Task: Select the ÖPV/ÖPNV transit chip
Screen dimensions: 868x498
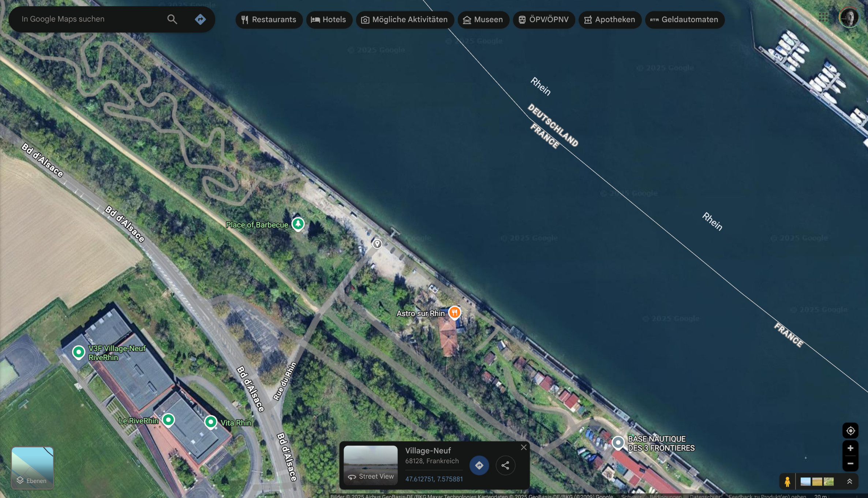Action: click(x=544, y=20)
